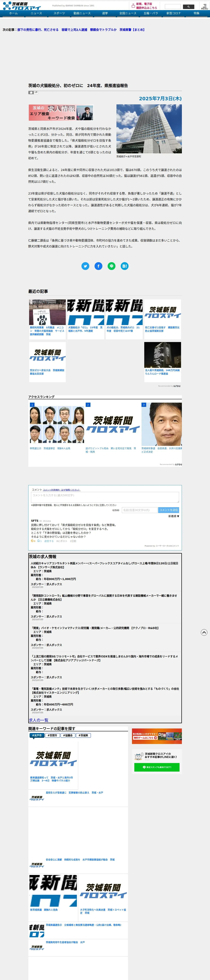Submit with コメントを送信 button
This screenshot has height=980, width=210.
point(168,510)
